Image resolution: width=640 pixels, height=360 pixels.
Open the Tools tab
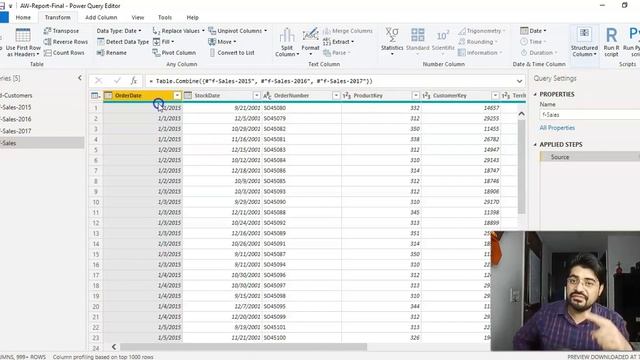(x=165, y=17)
